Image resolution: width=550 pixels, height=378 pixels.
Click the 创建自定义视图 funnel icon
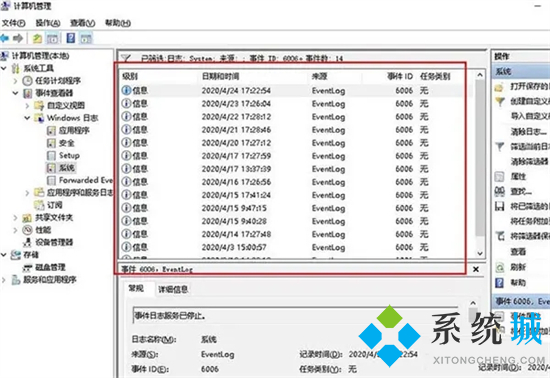click(x=500, y=102)
